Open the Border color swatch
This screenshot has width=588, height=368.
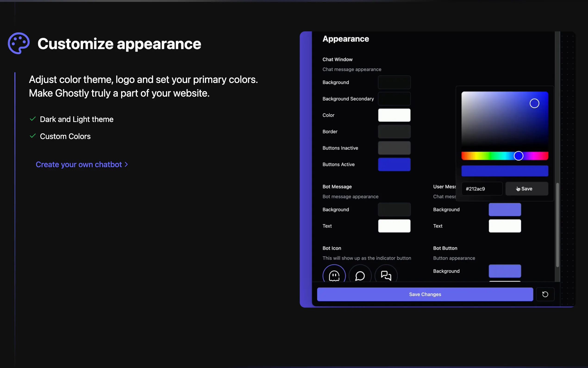394,131
